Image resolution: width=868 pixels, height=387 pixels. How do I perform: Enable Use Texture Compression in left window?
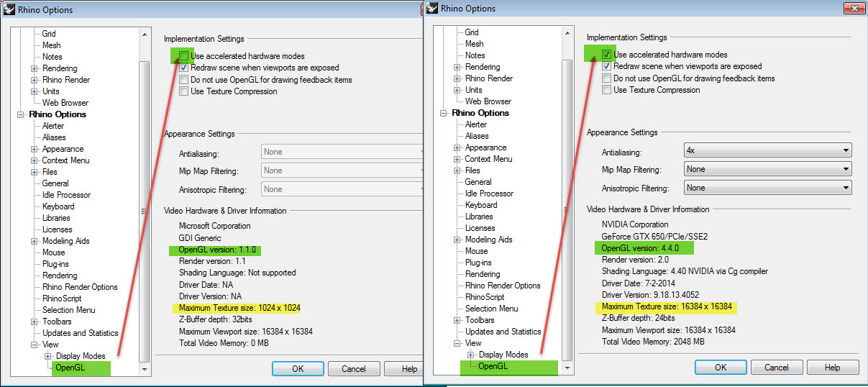click(185, 91)
